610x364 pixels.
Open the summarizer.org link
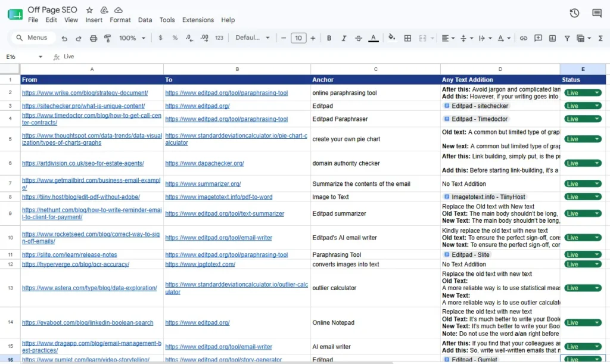203,183
